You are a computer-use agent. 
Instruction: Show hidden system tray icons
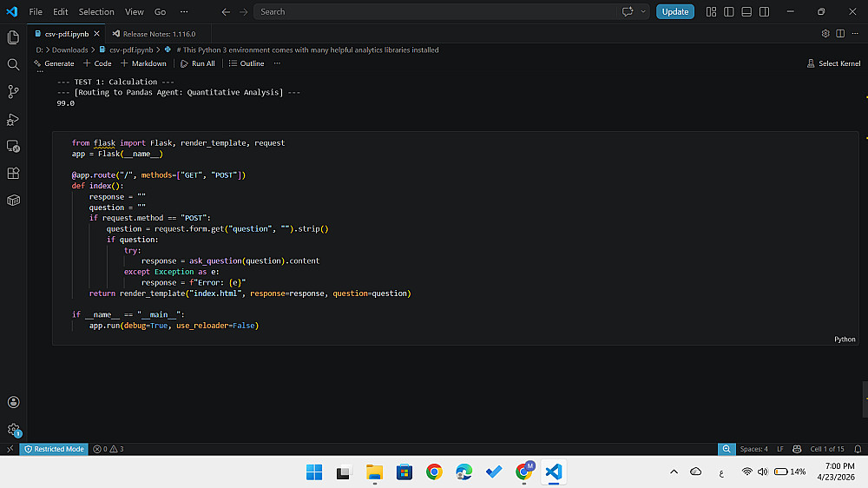[x=674, y=472]
